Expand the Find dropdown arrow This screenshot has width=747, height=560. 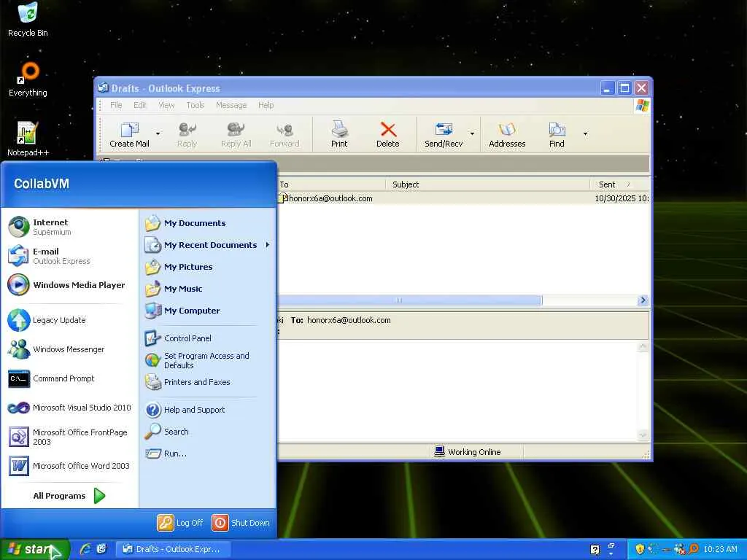585,134
